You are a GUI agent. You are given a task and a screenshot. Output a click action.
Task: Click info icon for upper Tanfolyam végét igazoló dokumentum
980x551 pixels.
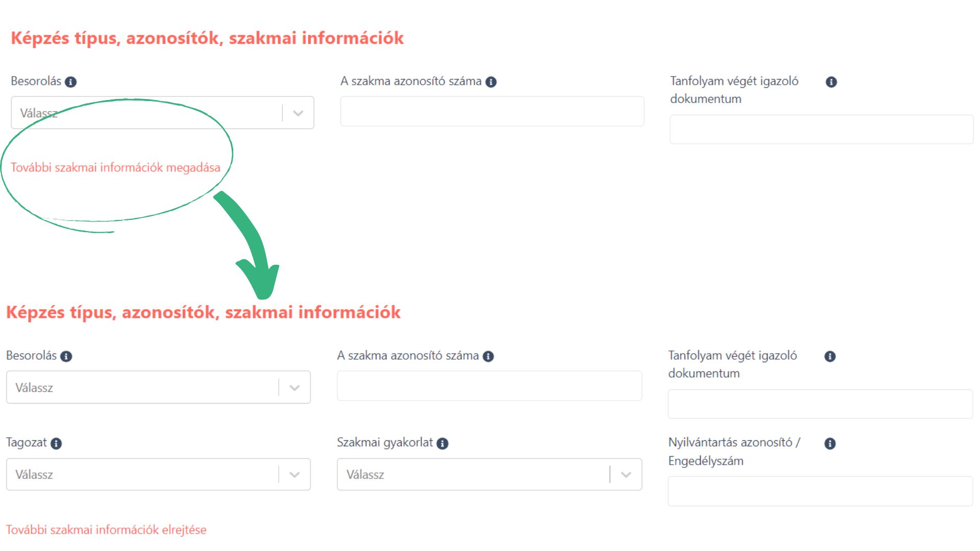coord(831,82)
